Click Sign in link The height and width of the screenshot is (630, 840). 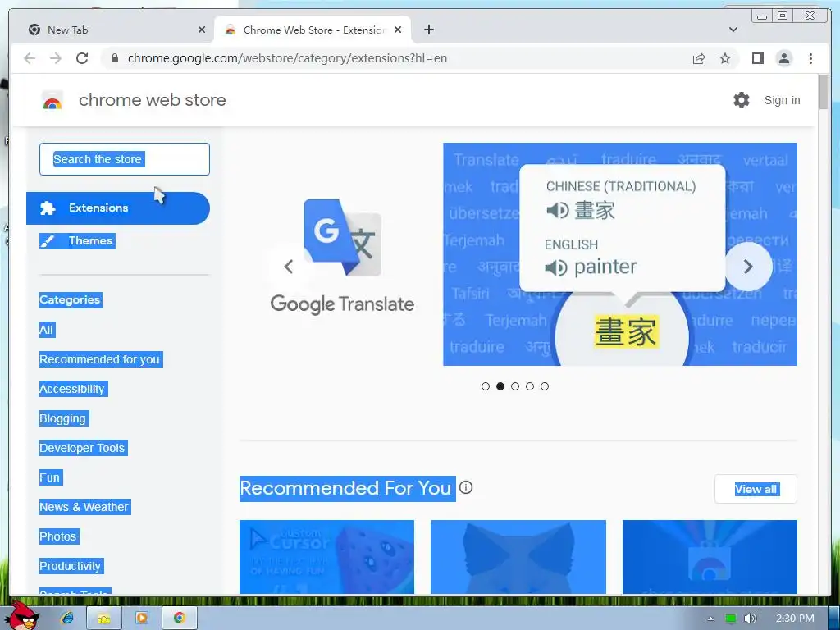(782, 100)
